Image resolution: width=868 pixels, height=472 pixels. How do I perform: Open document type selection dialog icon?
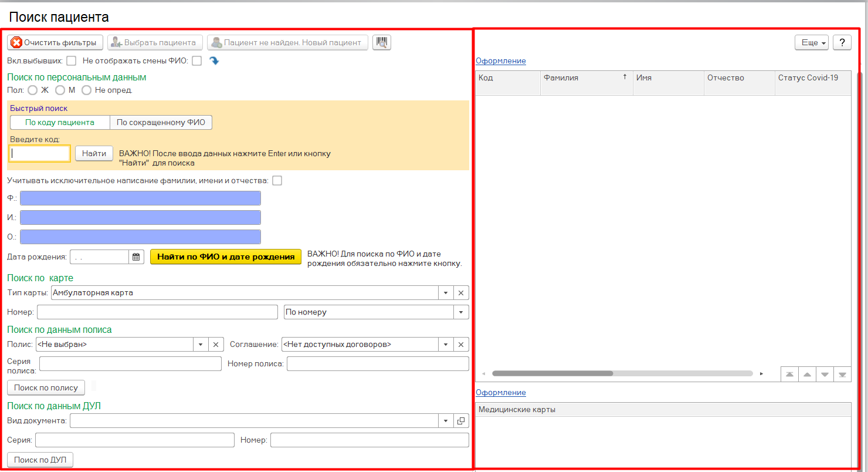click(x=460, y=421)
